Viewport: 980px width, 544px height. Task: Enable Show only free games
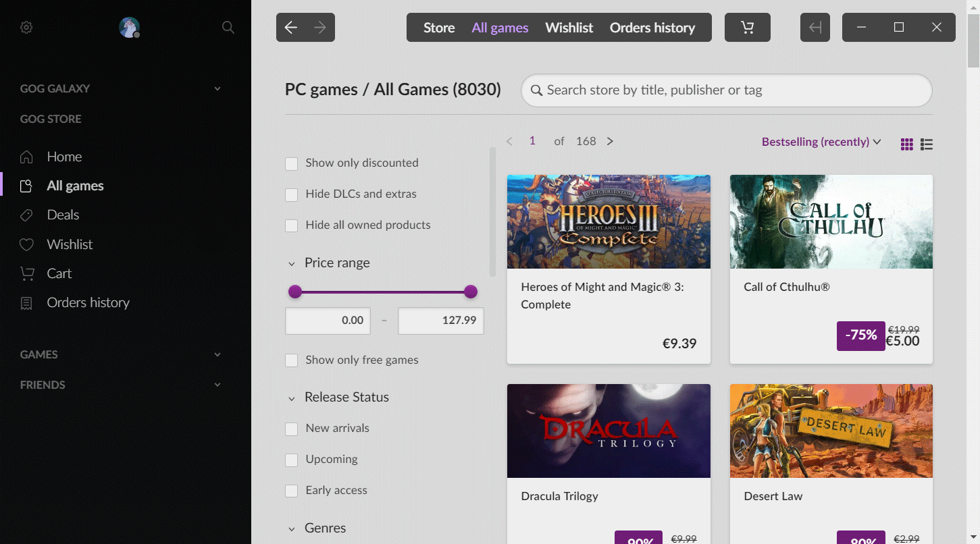(291, 361)
